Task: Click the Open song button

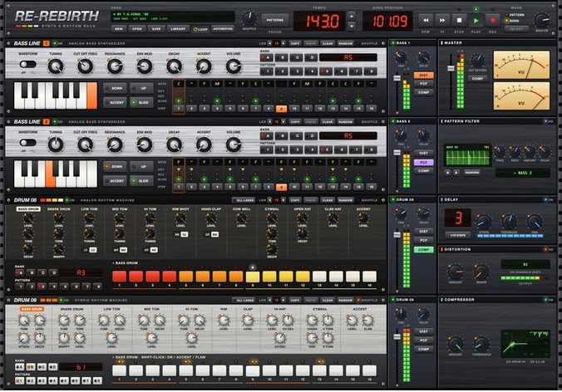Action: click(137, 29)
